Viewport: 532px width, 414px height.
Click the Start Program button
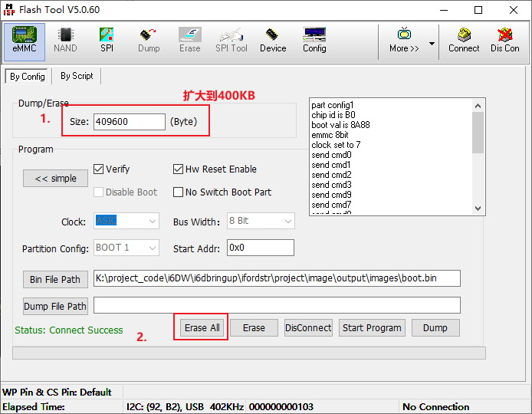coord(372,328)
